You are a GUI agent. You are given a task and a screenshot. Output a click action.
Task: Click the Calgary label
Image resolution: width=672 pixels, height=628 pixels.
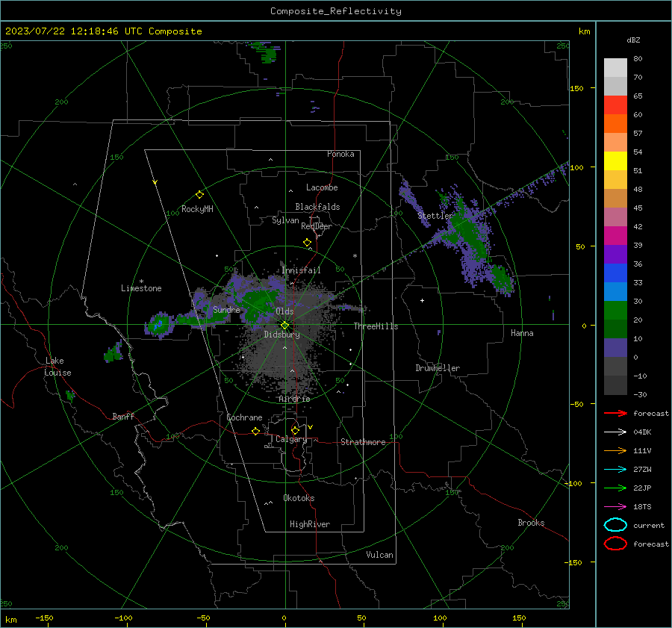[291, 439]
